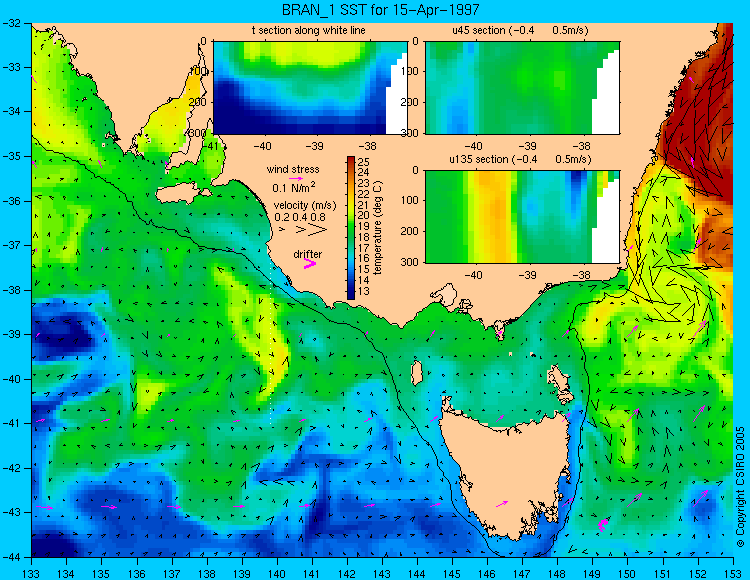Screen dimensions: 750x580
Task: Click the magenta wind stress legend arrow
Action: pos(296,178)
